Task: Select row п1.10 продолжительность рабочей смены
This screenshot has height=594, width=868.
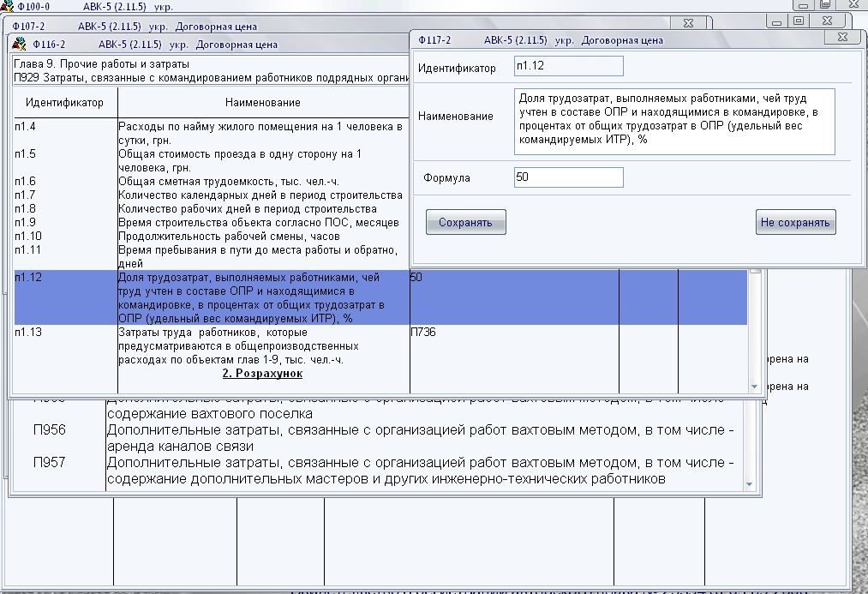Action: (x=212, y=237)
